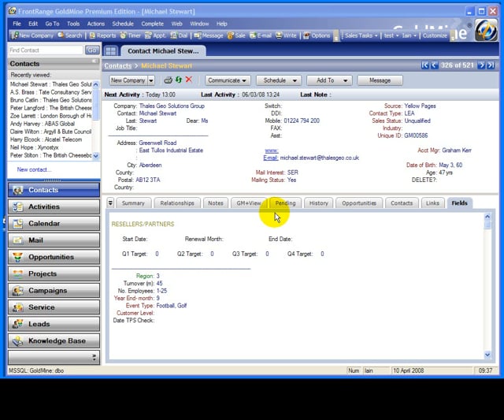Image resolution: width=504 pixels, height=420 pixels.
Task: Open the test toolbar dropdown
Action: (x=391, y=35)
